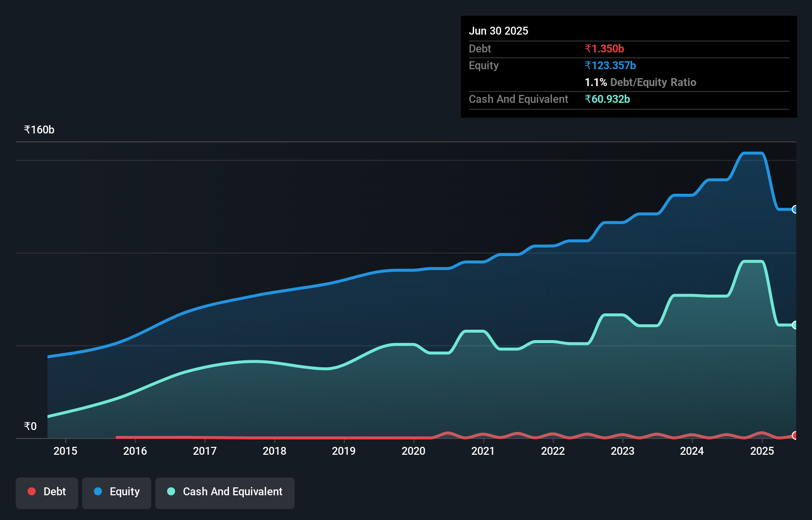Click the Jun 30 2025 tooltip date

pos(498,31)
